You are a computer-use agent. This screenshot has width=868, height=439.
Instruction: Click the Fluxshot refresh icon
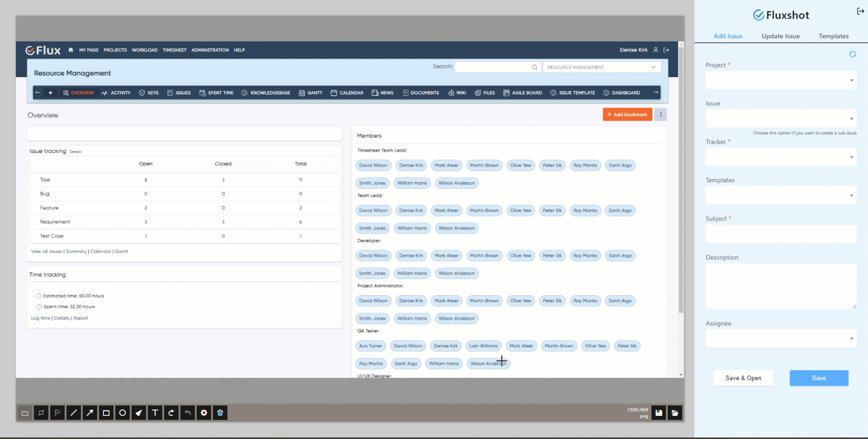click(x=852, y=54)
